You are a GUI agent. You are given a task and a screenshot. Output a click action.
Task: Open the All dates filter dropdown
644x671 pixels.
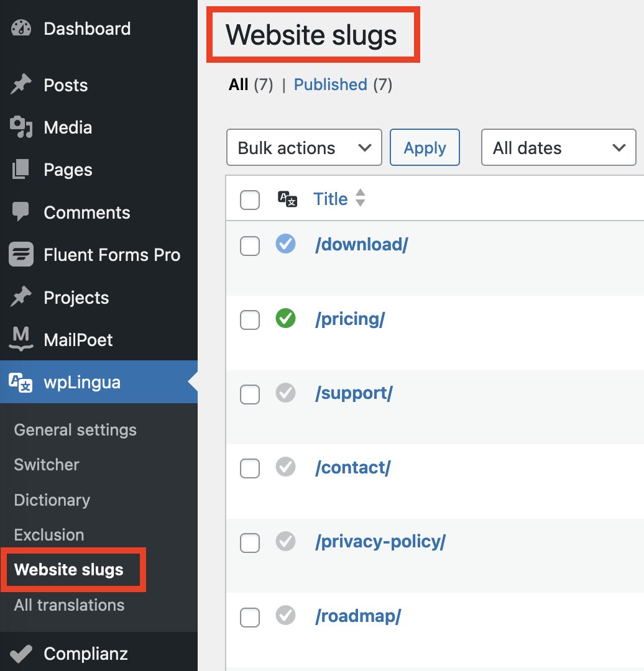click(x=558, y=148)
